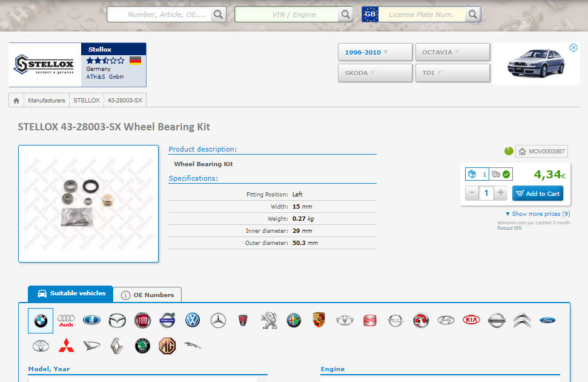Viewport: 588px width, 382px height.
Task: Decrease quantity with the minus button
Action: (472, 193)
